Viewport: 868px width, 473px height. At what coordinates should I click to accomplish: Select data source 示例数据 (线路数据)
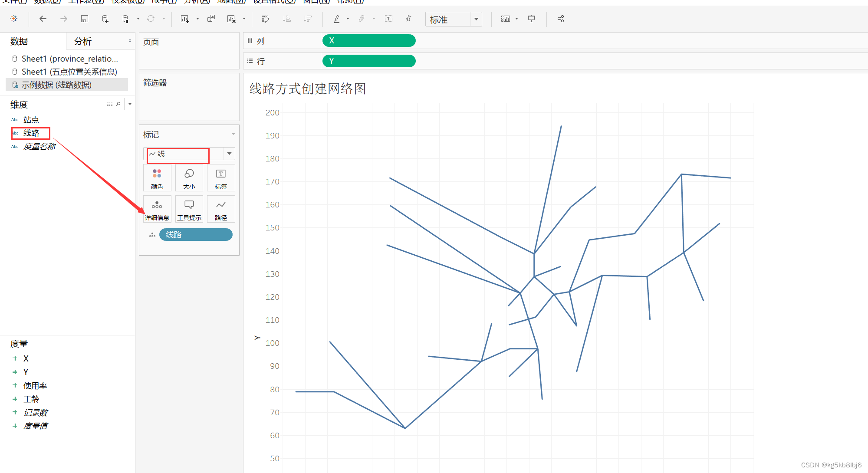pos(67,85)
